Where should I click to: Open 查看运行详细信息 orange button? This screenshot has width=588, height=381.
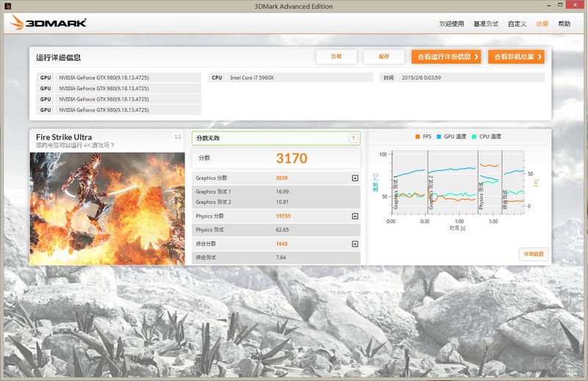click(446, 57)
